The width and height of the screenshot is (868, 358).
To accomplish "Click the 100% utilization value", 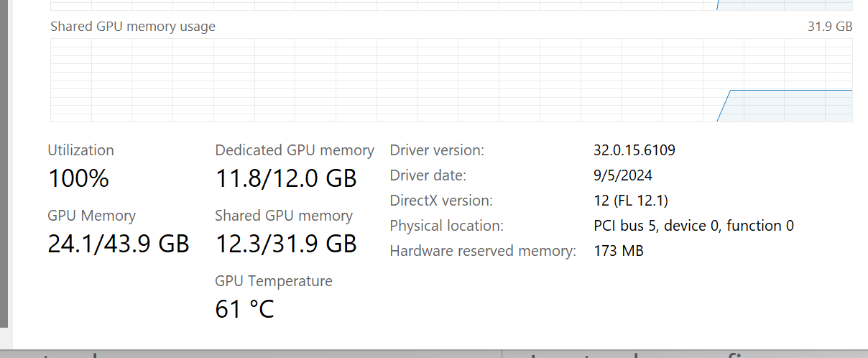I will click(78, 178).
